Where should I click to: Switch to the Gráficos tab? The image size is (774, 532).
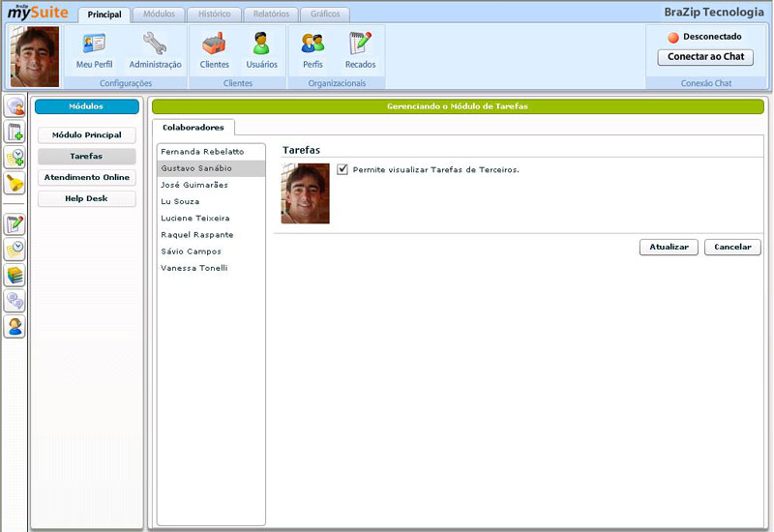point(324,15)
